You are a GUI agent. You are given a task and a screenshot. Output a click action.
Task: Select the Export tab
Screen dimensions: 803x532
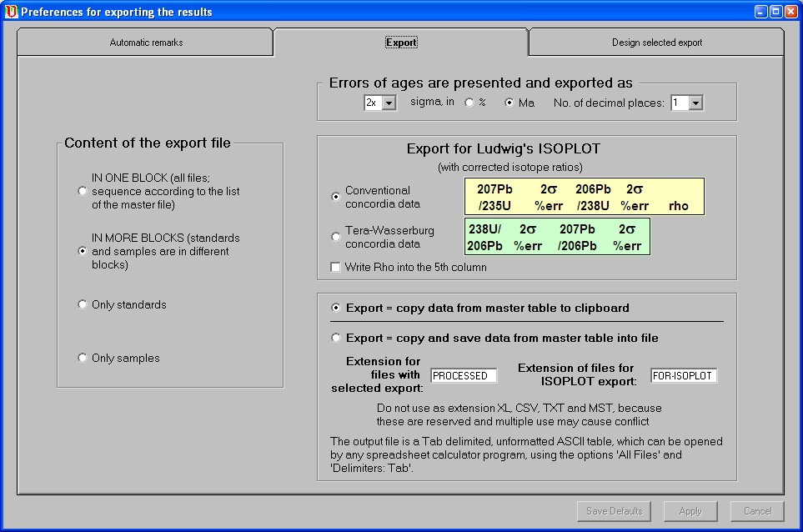[402, 43]
